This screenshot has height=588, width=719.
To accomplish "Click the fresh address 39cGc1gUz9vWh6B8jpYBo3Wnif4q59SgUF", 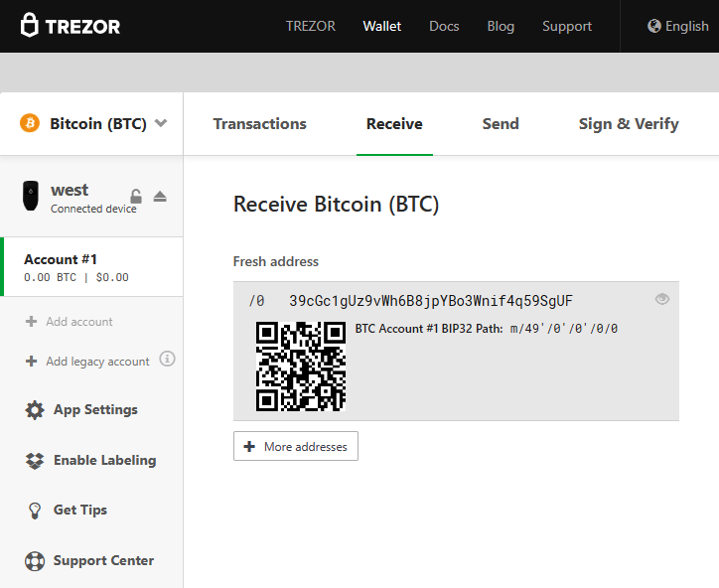I will [431, 301].
